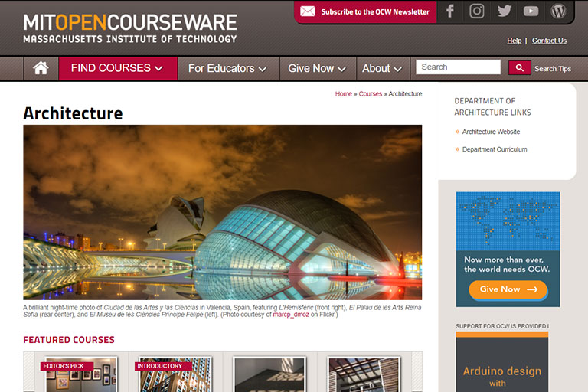The height and width of the screenshot is (392, 588).
Task: Click the MIT OpenCourseWare logo
Action: click(x=130, y=28)
